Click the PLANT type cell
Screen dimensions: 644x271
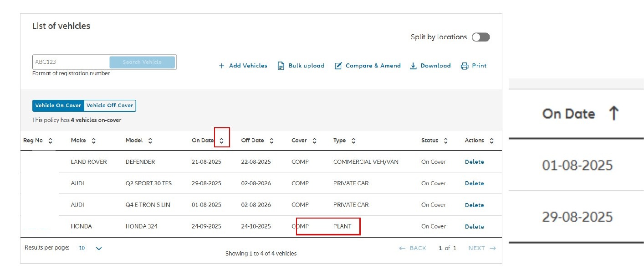[342, 226]
